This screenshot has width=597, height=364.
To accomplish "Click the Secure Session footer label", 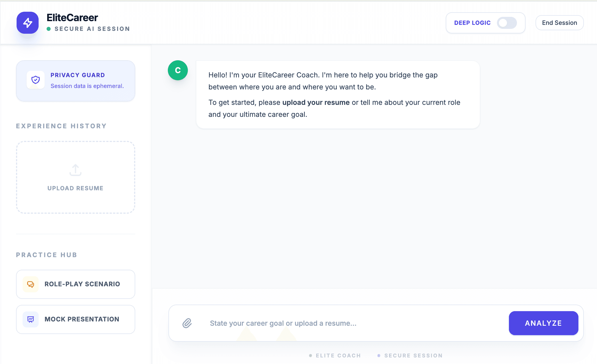I will pyautogui.click(x=413, y=355).
